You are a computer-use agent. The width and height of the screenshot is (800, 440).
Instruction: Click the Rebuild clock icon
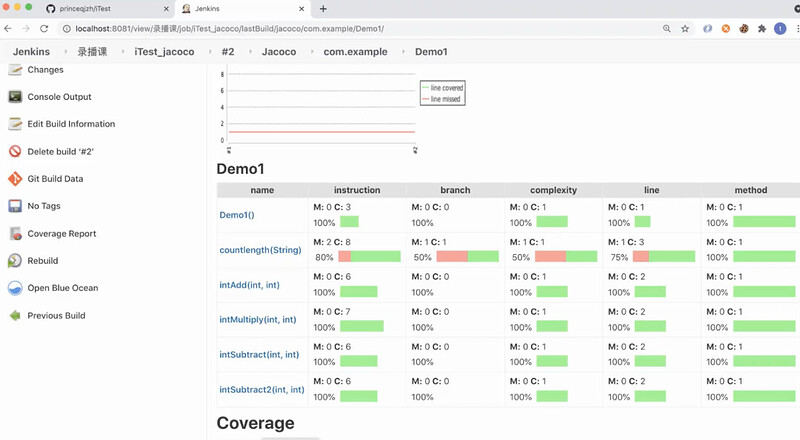(15, 260)
